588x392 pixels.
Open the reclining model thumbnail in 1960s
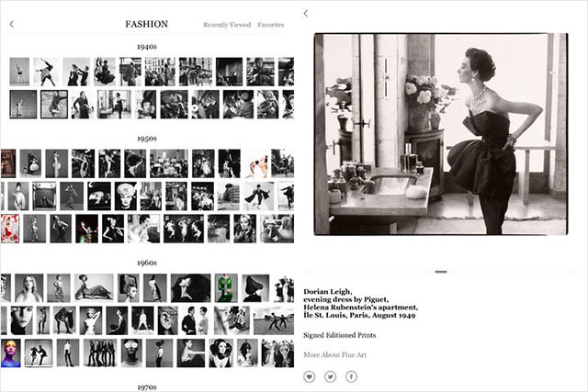(94, 288)
